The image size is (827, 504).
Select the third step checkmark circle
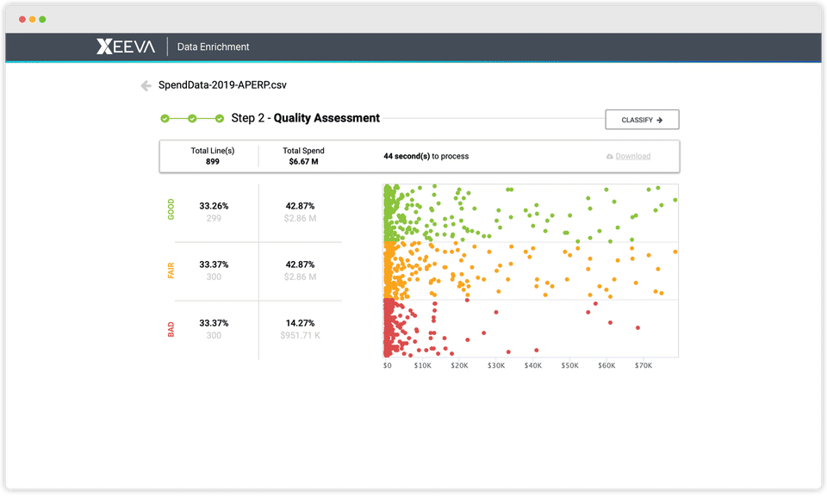pyautogui.click(x=220, y=119)
